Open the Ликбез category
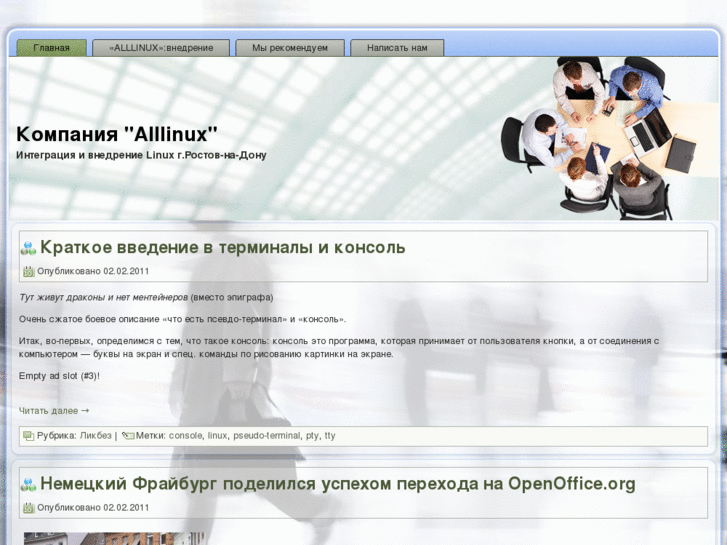 pyautogui.click(x=96, y=436)
